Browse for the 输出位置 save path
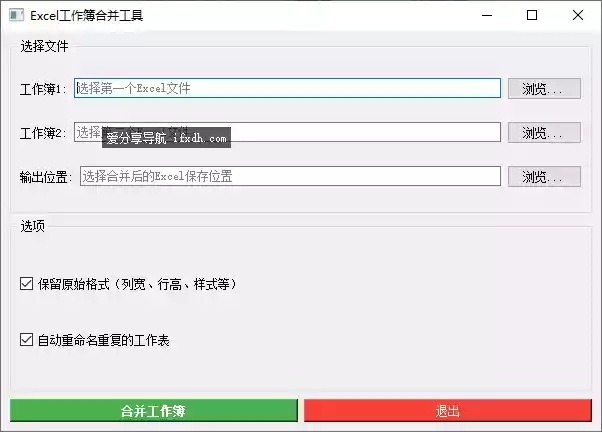The image size is (602, 432). click(543, 176)
